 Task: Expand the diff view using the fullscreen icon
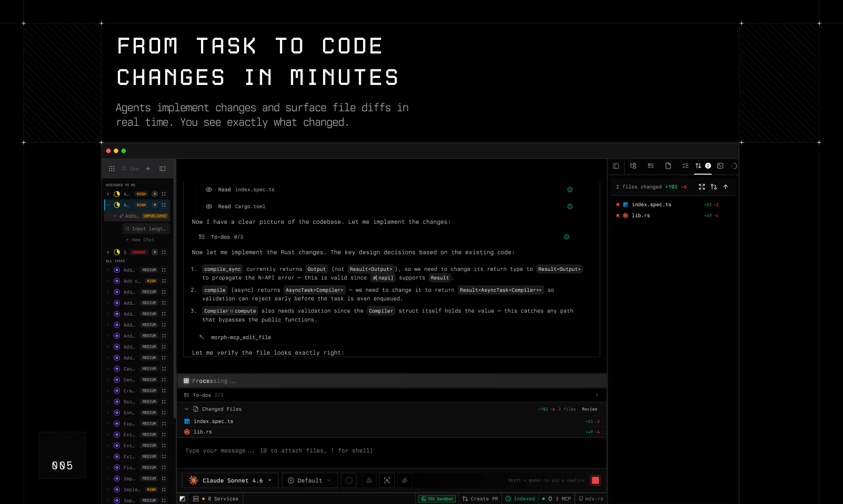tap(702, 187)
